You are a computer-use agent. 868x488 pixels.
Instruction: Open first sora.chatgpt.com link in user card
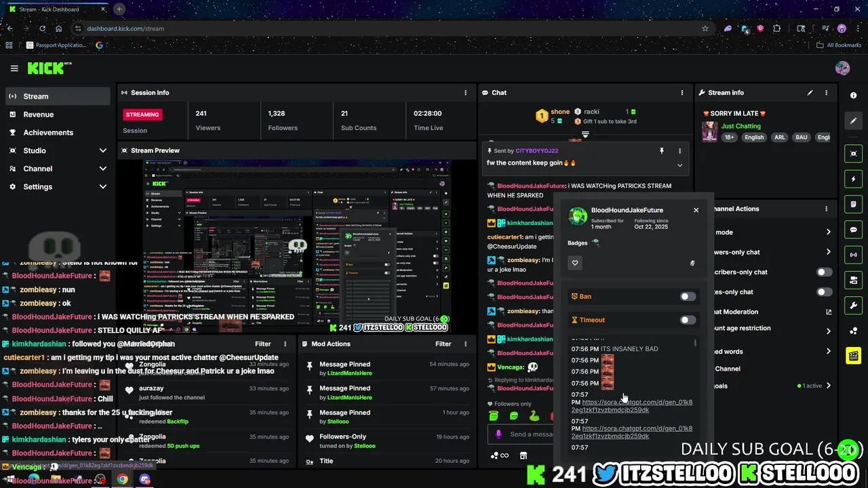point(632,406)
